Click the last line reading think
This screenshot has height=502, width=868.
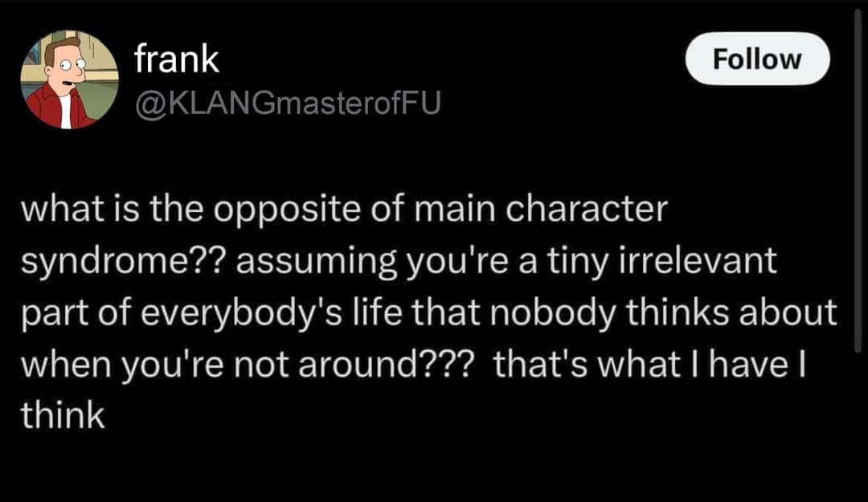pyautogui.click(x=64, y=414)
